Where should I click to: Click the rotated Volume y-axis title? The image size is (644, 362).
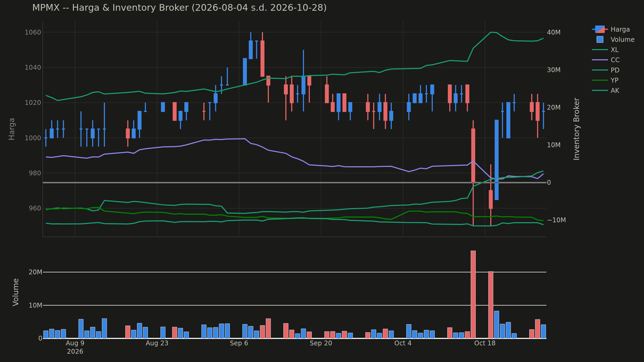(x=16, y=292)
